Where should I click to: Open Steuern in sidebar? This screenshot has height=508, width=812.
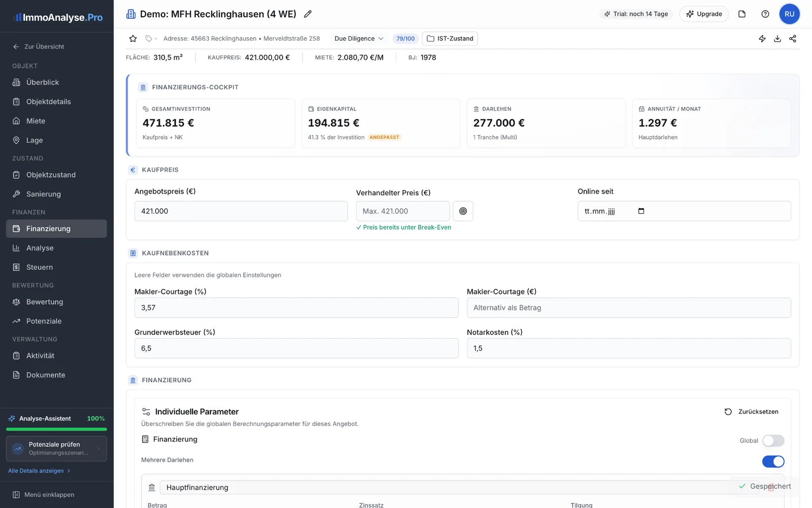(56, 267)
